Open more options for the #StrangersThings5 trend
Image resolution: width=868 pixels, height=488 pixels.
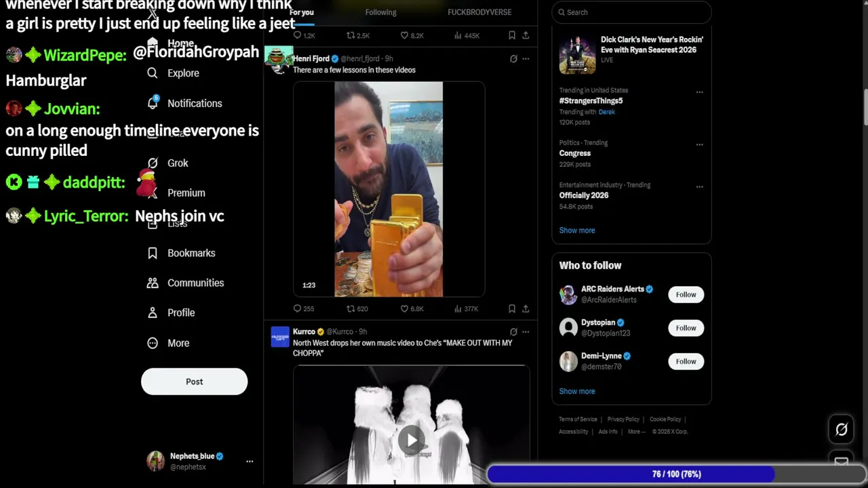tap(699, 92)
